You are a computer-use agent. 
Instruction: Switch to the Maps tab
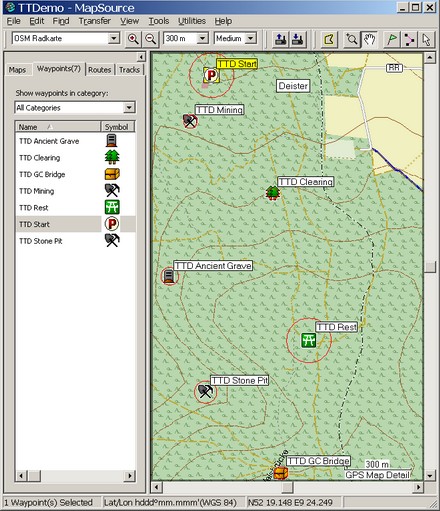pos(17,70)
